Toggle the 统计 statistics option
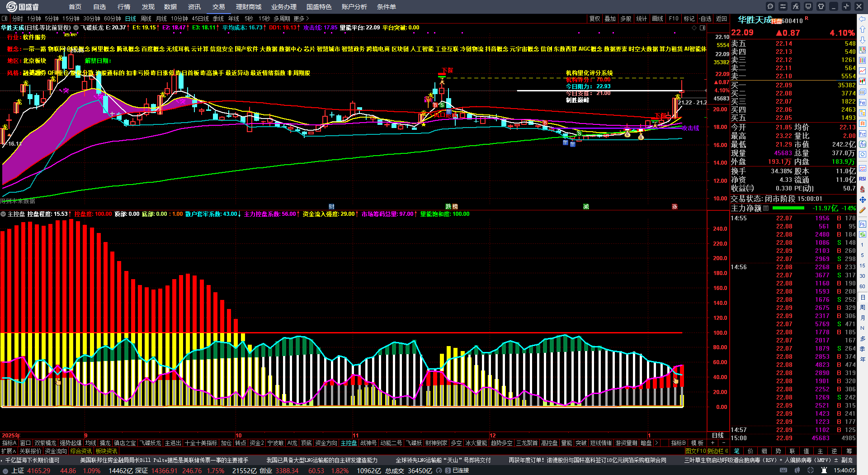868x475 pixels. pyautogui.click(x=642, y=19)
